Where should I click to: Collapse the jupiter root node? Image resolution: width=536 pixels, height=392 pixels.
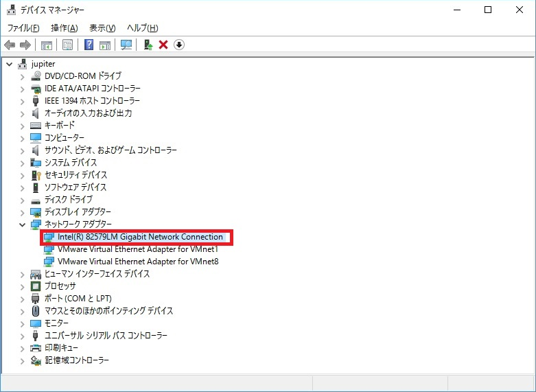10,64
